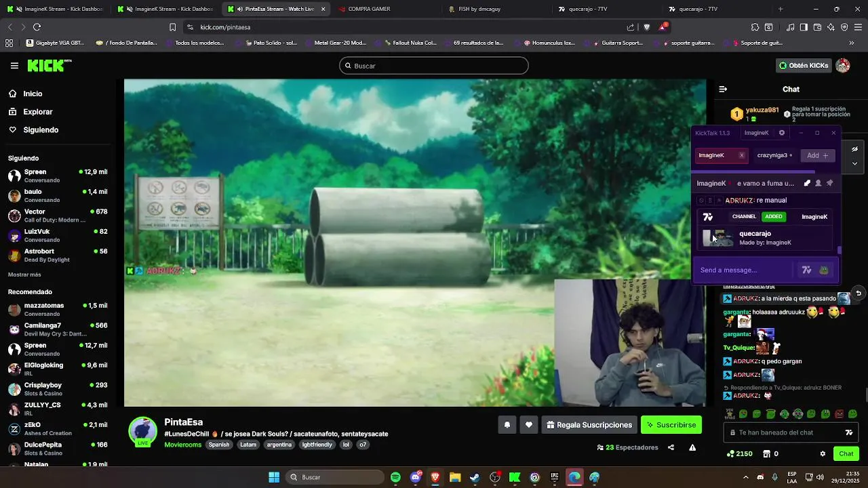Expand Mostrar más in Siguiendo list
Viewport: 868px width, 488px height.
24,274
